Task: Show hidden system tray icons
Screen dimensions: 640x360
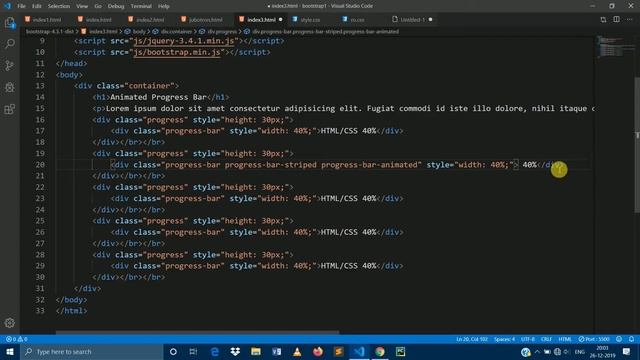Action: (537, 352)
